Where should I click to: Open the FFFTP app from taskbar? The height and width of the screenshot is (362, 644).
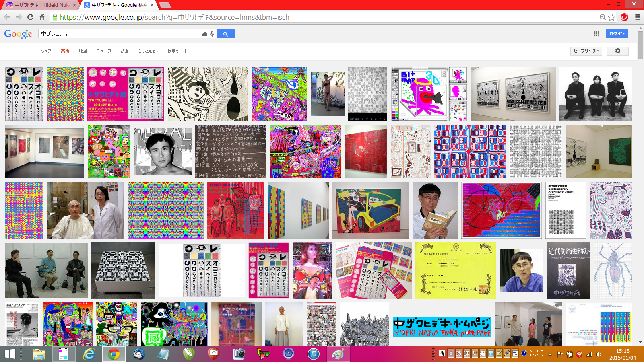pos(264,354)
